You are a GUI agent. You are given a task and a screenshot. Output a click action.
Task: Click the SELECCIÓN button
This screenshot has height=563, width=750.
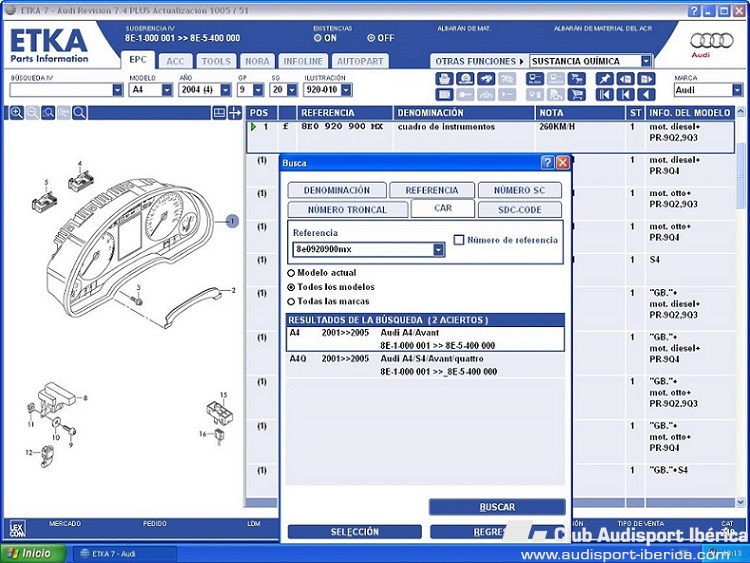[x=354, y=532]
